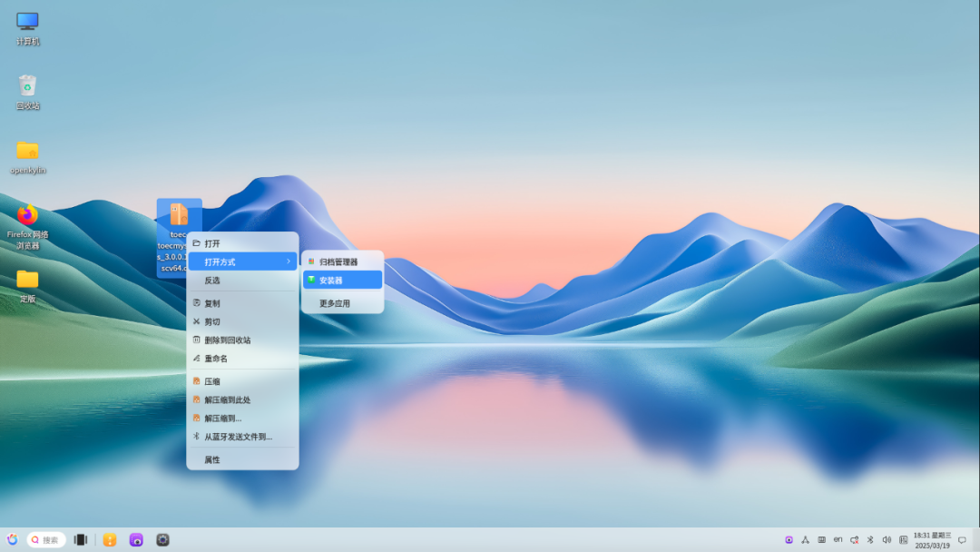This screenshot has height=552, width=980.
Task: Click the clock showing 18:31 星期三
Action: tap(932, 539)
